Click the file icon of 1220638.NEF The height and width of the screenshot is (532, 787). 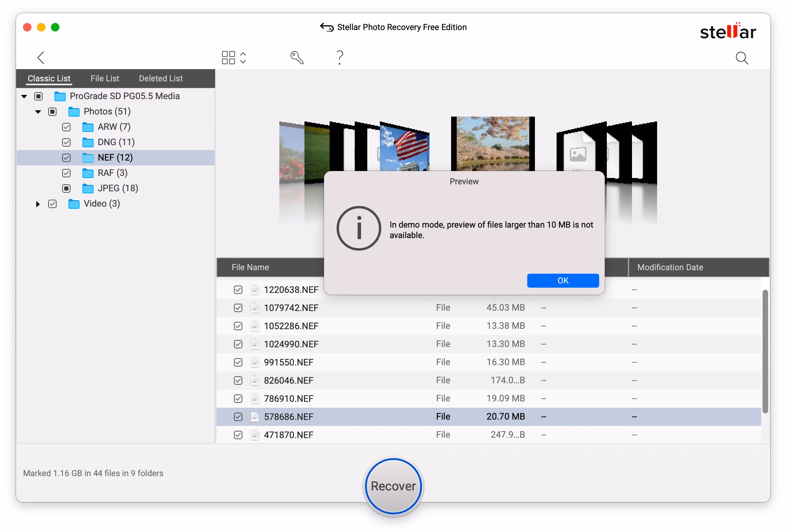coord(255,290)
